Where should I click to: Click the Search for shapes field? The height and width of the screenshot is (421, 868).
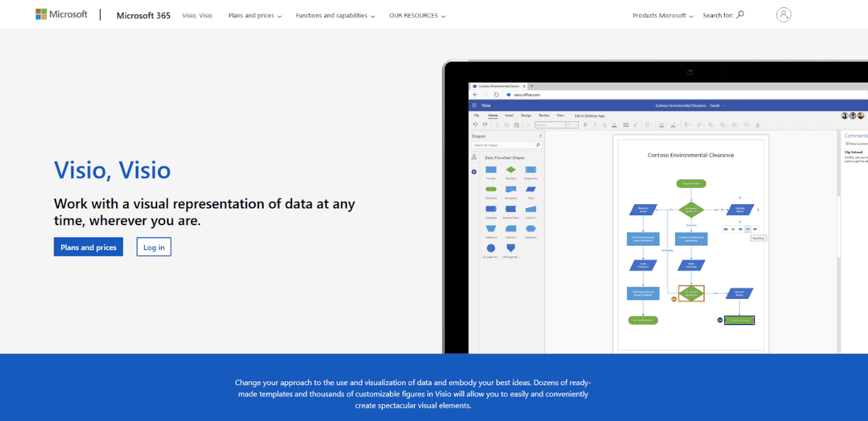[507, 145]
